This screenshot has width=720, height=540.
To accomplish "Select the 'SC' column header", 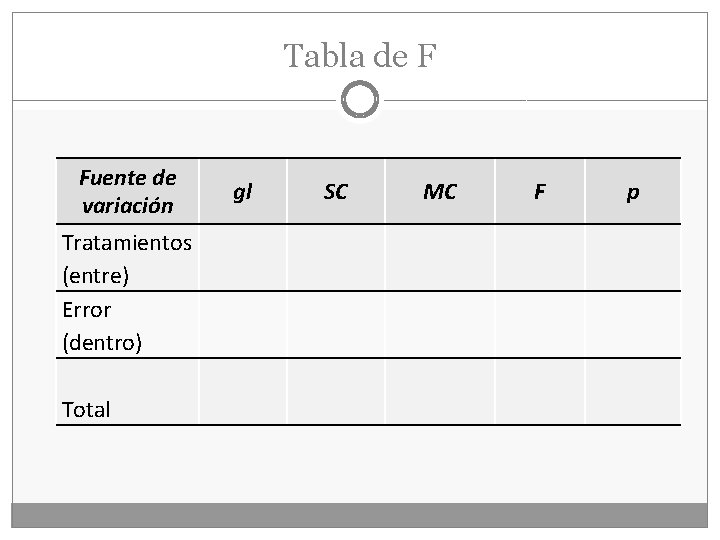I will click(336, 191).
